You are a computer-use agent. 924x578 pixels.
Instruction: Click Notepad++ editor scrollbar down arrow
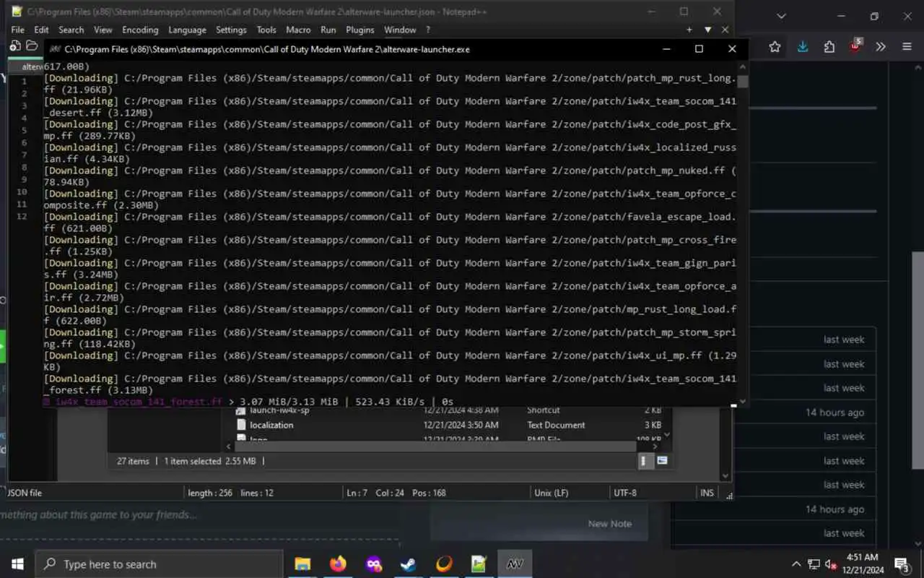click(x=725, y=475)
